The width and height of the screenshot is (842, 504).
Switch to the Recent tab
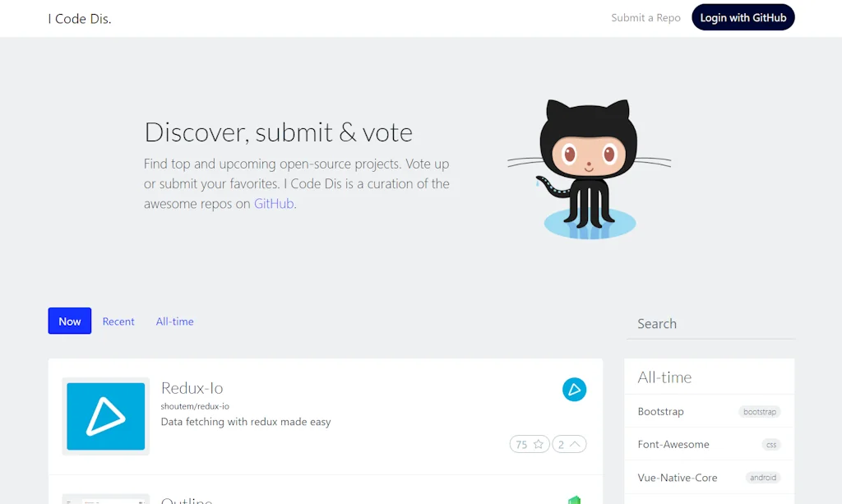(x=118, y=321)
